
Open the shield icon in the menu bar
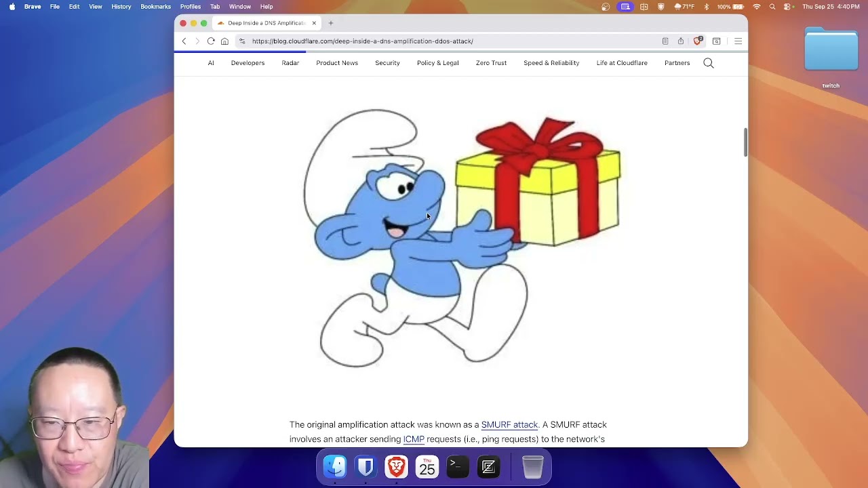[661, 7]
